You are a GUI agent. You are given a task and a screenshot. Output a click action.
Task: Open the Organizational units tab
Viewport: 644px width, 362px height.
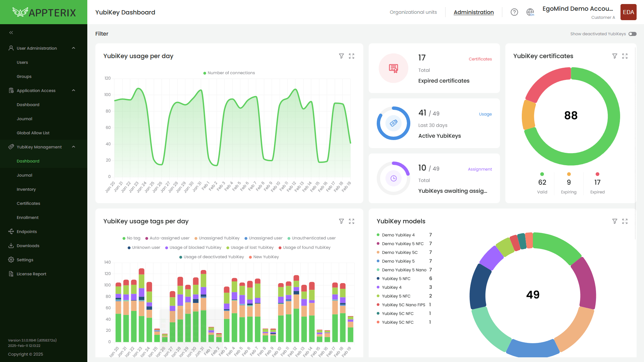413,12
